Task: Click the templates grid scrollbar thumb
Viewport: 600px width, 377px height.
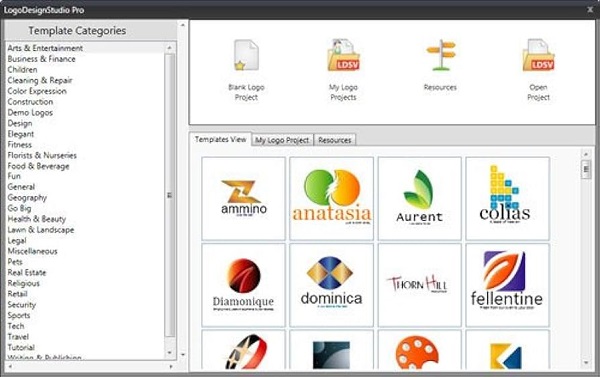Action: pyautogui.click(x=586, y=169)
